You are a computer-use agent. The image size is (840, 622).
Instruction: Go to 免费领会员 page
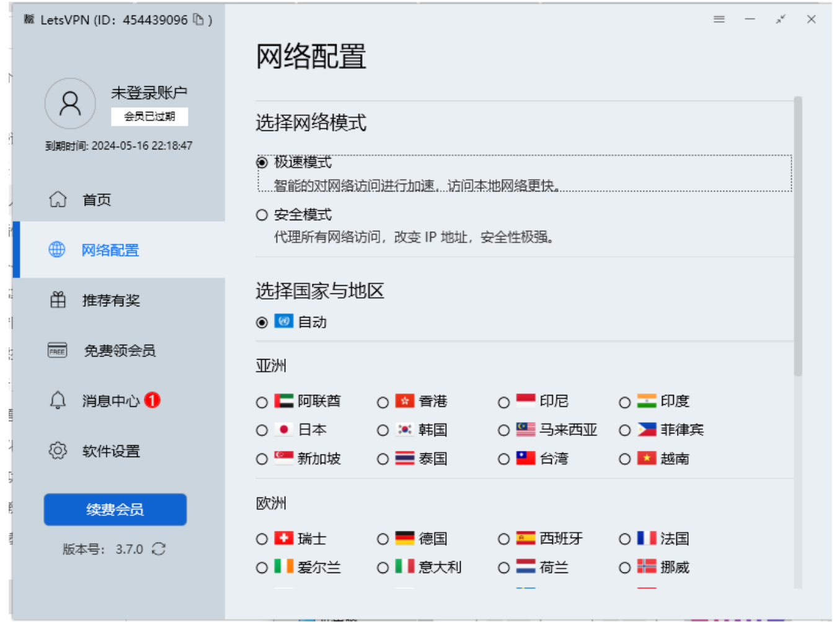tap(119, 350)
